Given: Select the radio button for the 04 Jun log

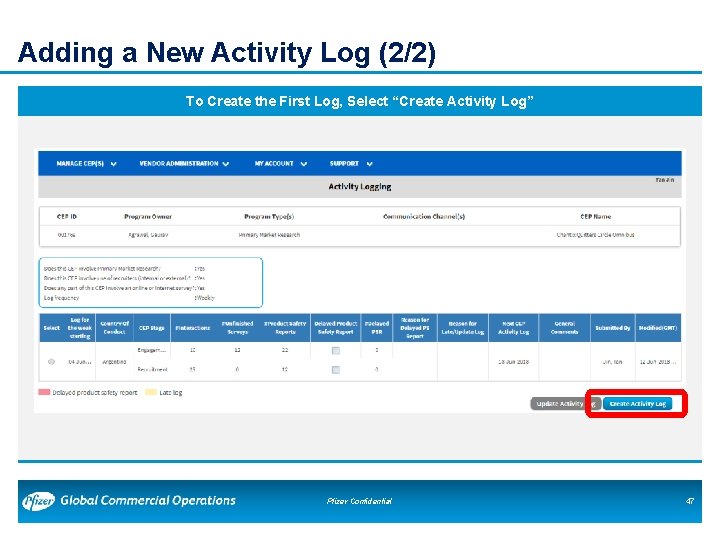Looking at the screenshot, I should pos(51,362).
